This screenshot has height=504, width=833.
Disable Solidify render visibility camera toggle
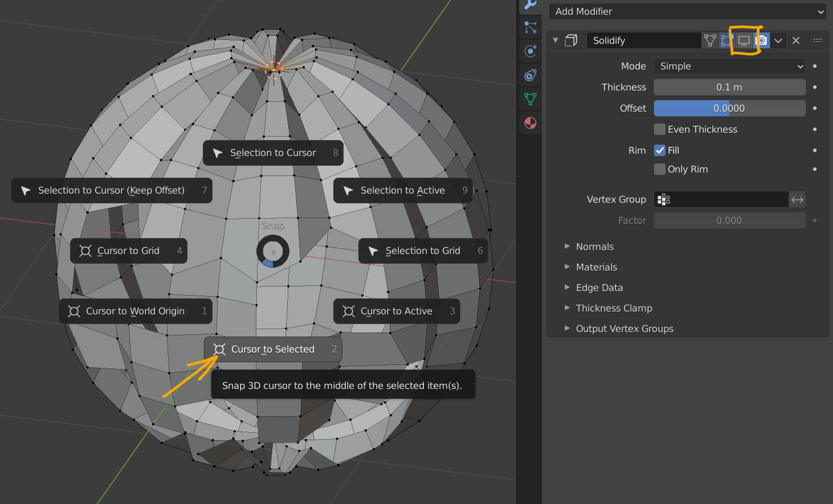click(761, 40)
